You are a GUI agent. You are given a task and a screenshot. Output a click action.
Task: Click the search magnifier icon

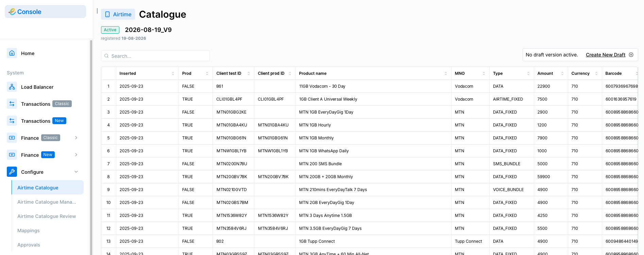pos(106,56)
